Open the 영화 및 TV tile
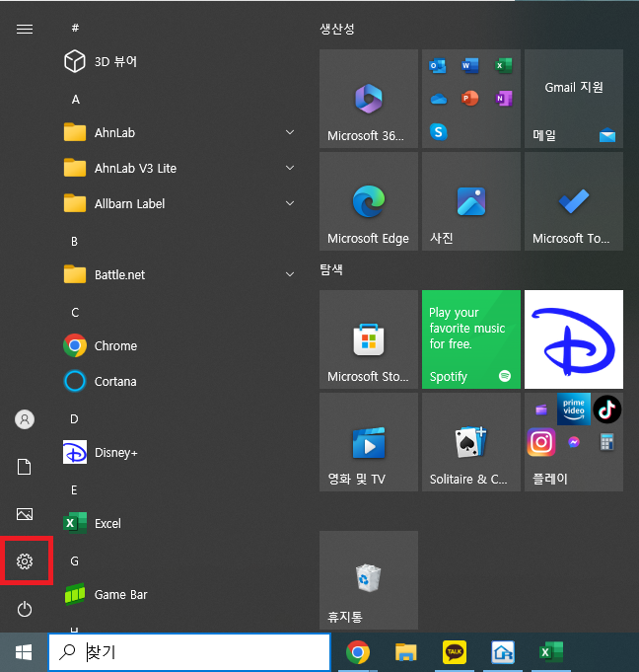Image resolution: width=639 pixels, height=672 pixels. click(x=369, y=442)
